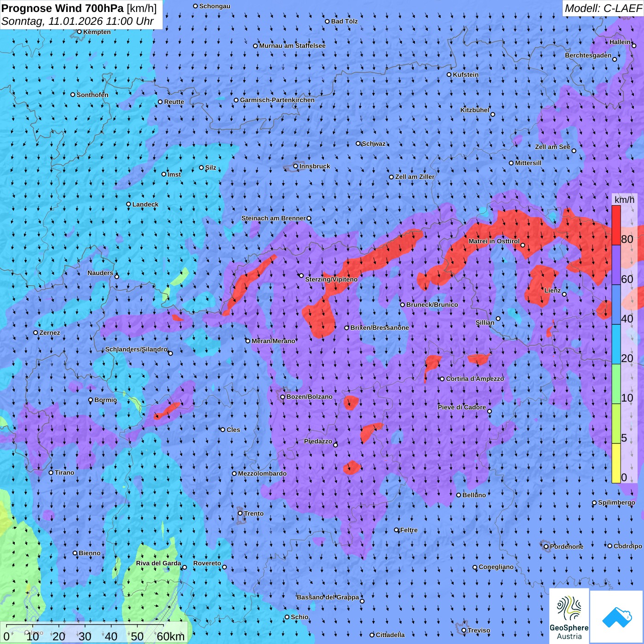644x644 pixels.
Task: Click the distance scale bar in km
Action: tap(95, 632)
